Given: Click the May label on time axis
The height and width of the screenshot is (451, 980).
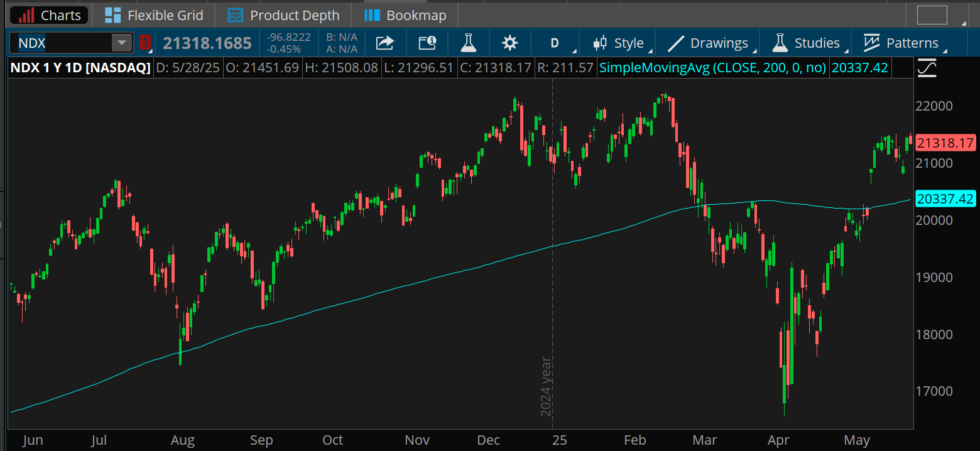Looking at the screenshot, I should click(857, 440).
